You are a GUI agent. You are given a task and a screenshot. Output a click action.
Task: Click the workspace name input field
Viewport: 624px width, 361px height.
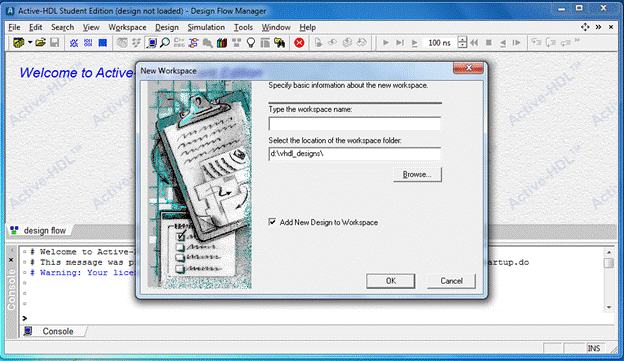pyautogui.click(x=355, y=124)
